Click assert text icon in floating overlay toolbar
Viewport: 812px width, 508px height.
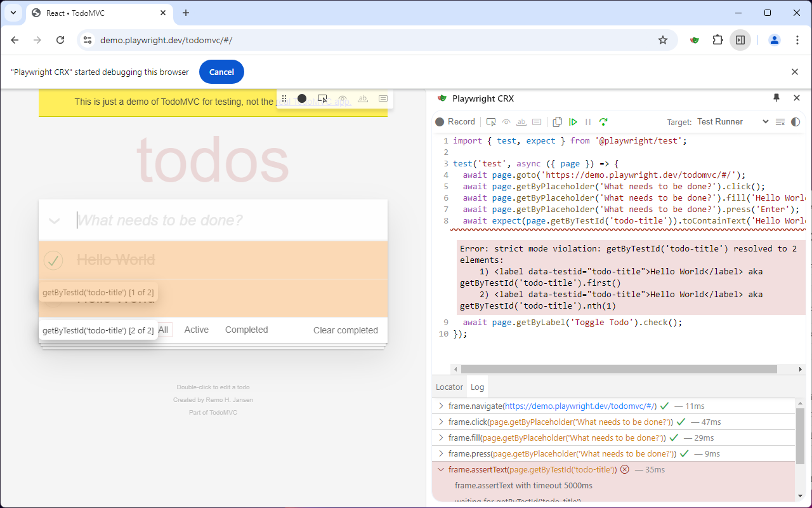[x=363, y=98]
